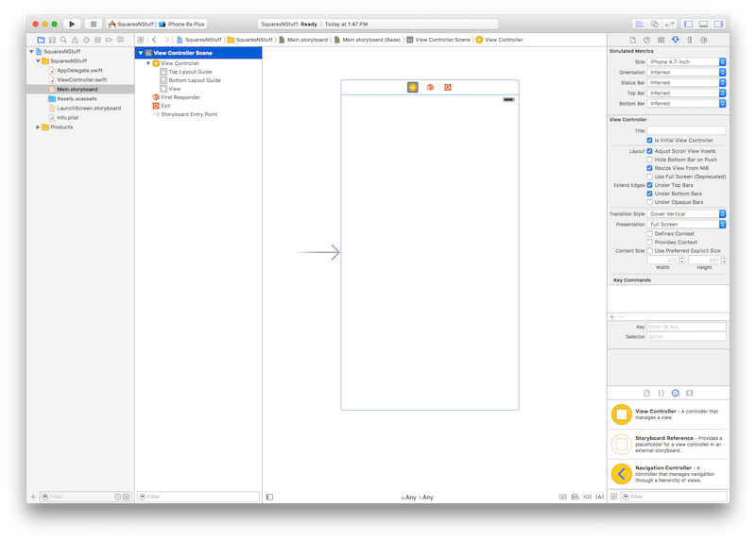Switch to the Assistant editor
The image size is (756, 541).
coord(655,25)
